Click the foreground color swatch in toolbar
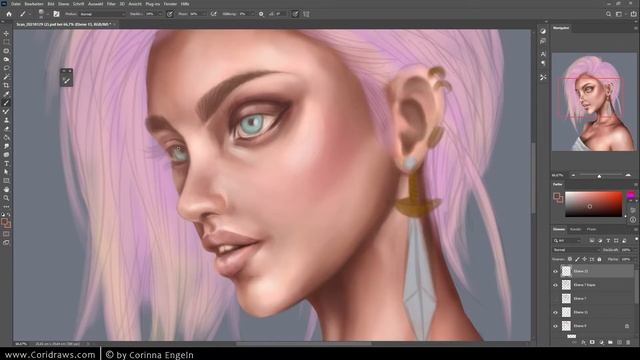Viewport: 640px width, 360px height. point(4,222)
